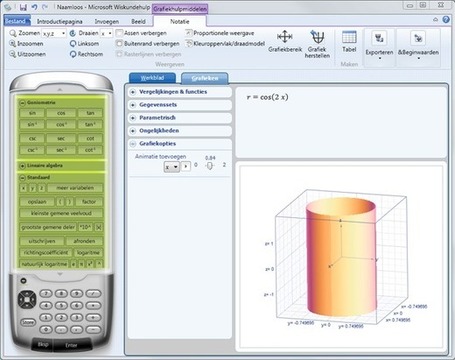Switch to the Werkblad tab
This screenshot has width=455, height=360.
click(152, 78)
